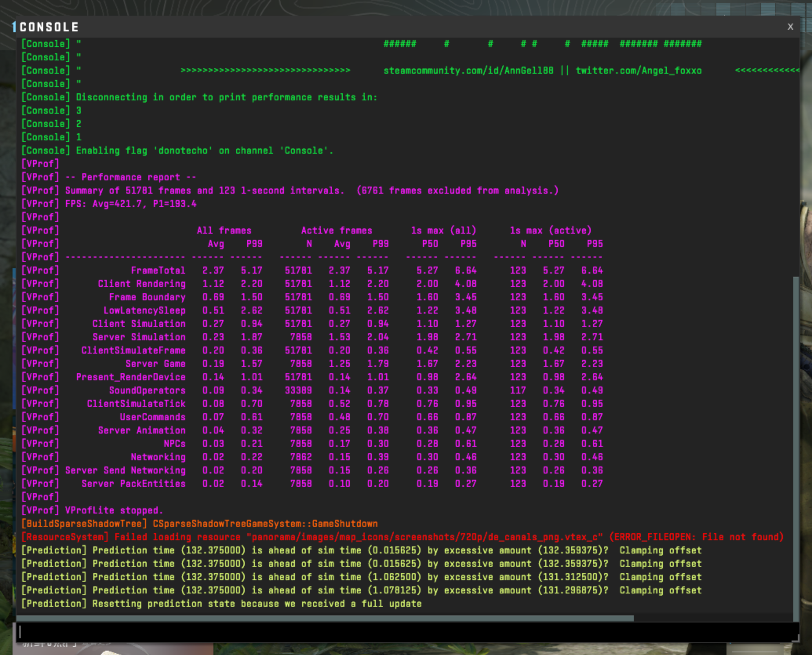812x655 pixels.
Task: Click the 'Performance report' heading line
Action: click(131, 177)
